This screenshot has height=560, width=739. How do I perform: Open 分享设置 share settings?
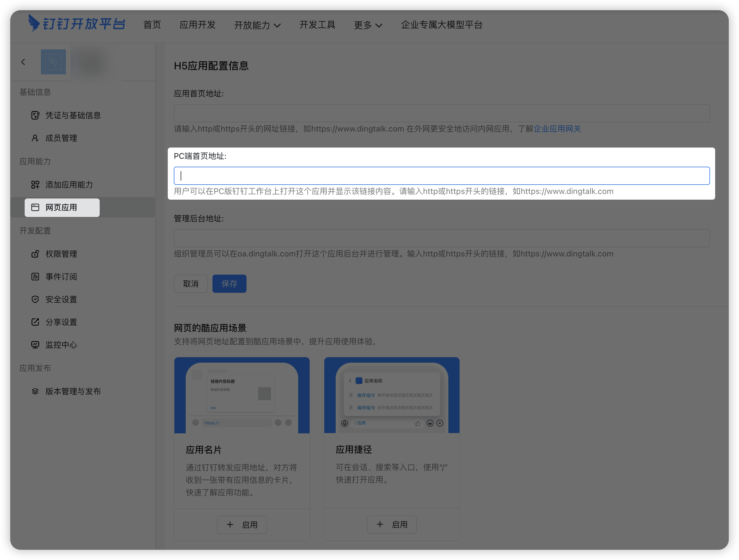coord(61,322)
